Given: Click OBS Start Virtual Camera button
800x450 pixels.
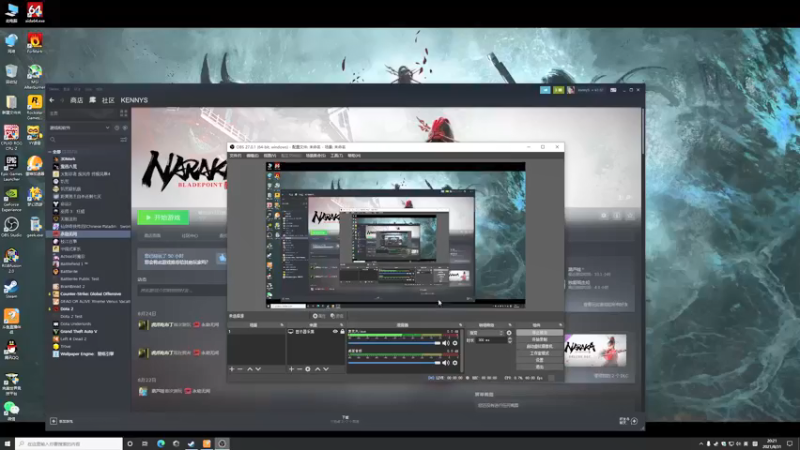Looking at the screenshot, I should 539,346.
